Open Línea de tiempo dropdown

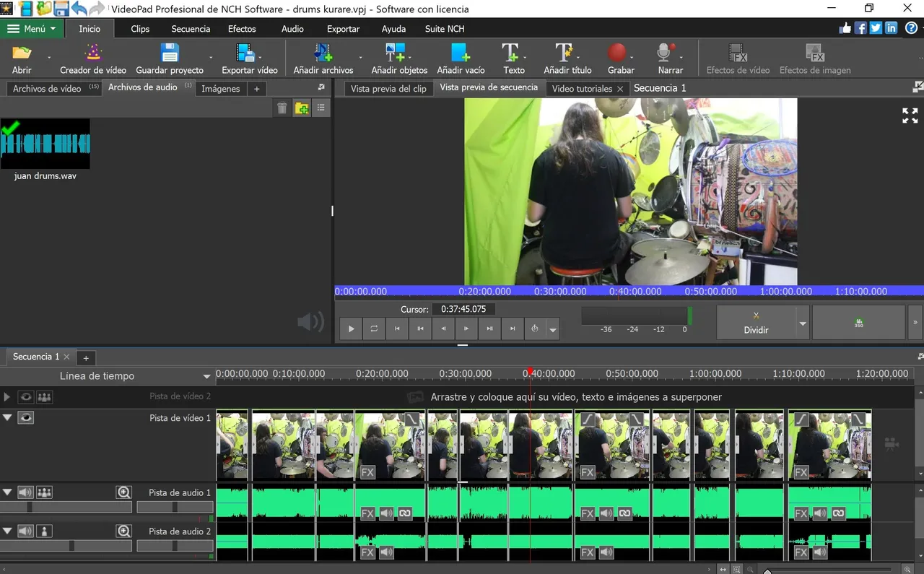[206, 376]
